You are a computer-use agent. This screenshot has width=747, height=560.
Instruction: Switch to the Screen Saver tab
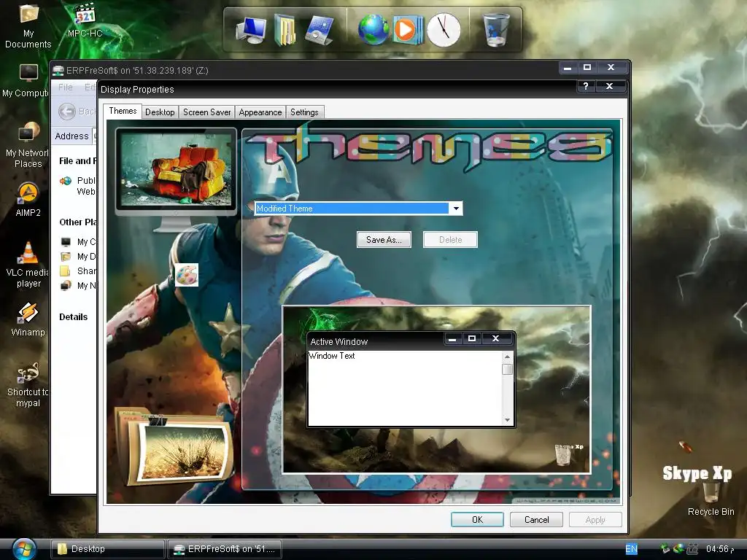pyautogui.click(x=206, y=112)
